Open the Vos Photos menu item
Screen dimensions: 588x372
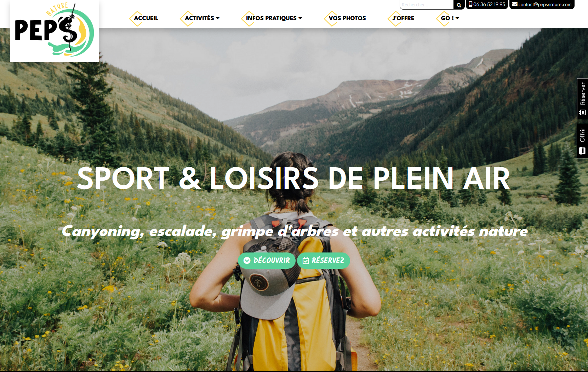(x=347, y=18)
